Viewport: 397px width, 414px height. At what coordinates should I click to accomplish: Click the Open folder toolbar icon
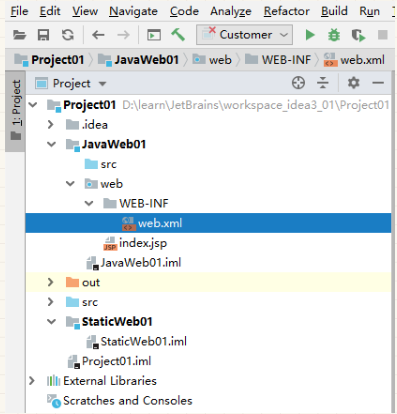click(19, 35)
